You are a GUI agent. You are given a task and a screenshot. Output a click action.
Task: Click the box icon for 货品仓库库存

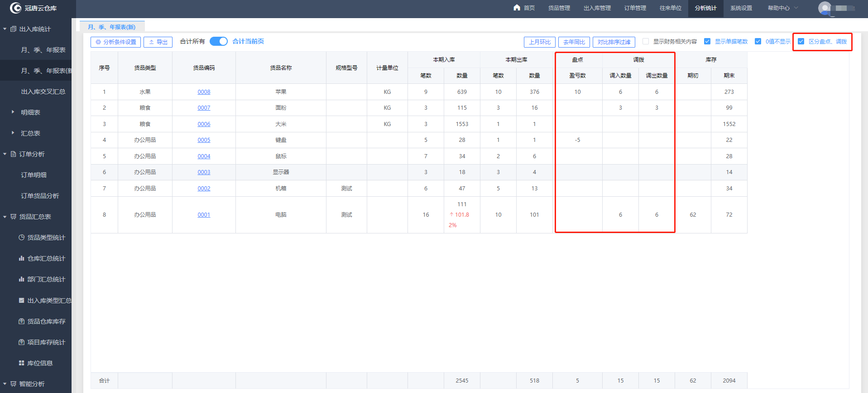21,321
